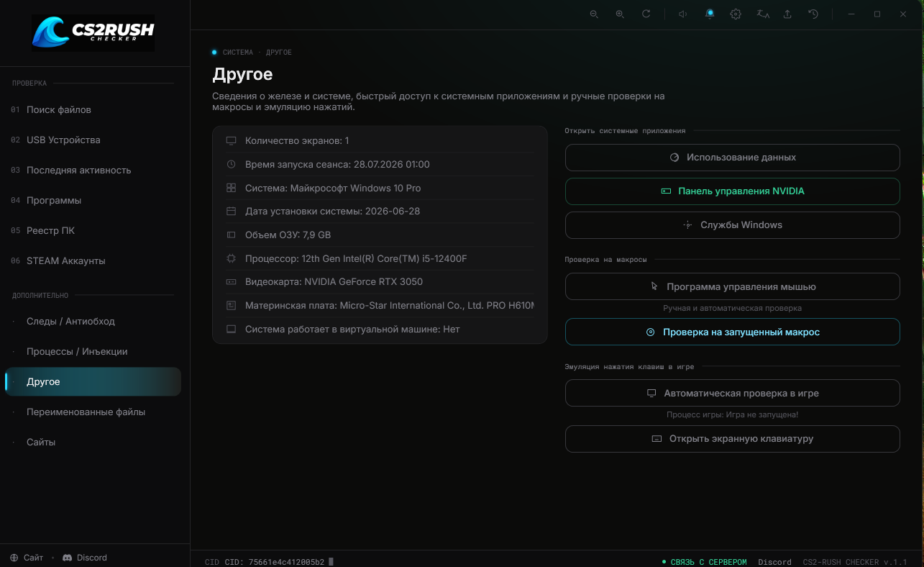
Task: Mute sound with the speaker icon
Action: point(683,14)
